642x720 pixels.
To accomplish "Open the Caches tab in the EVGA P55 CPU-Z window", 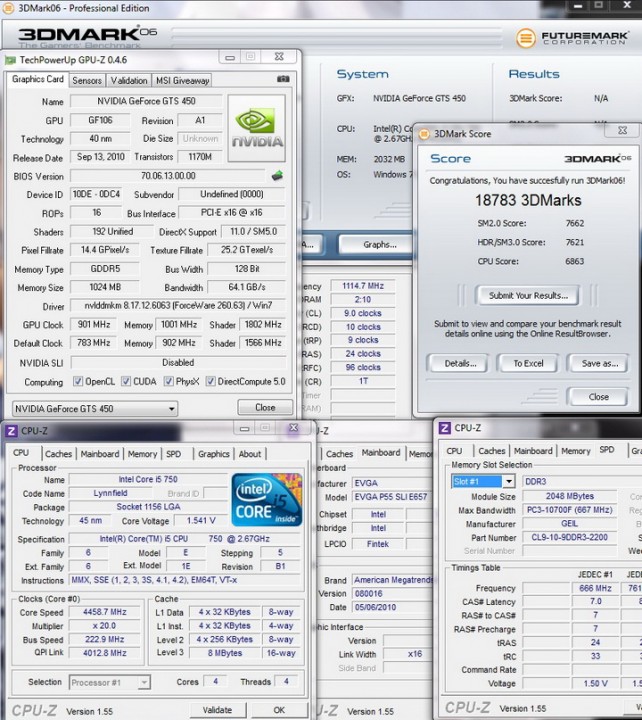I will pyautogui.click(x=339, y=454).
